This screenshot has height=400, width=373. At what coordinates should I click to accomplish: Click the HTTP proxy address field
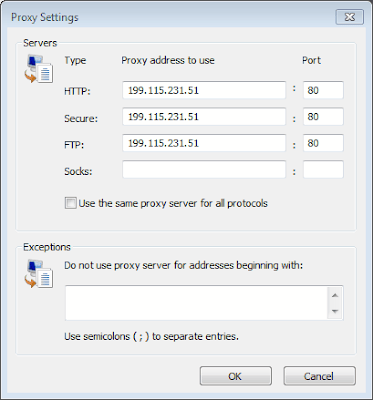coord(204,90)
